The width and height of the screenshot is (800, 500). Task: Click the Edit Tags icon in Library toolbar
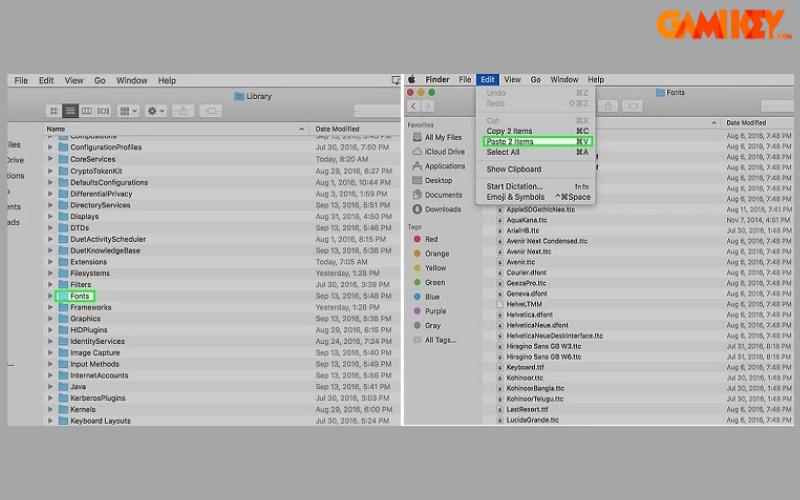(x=211, y=110)
